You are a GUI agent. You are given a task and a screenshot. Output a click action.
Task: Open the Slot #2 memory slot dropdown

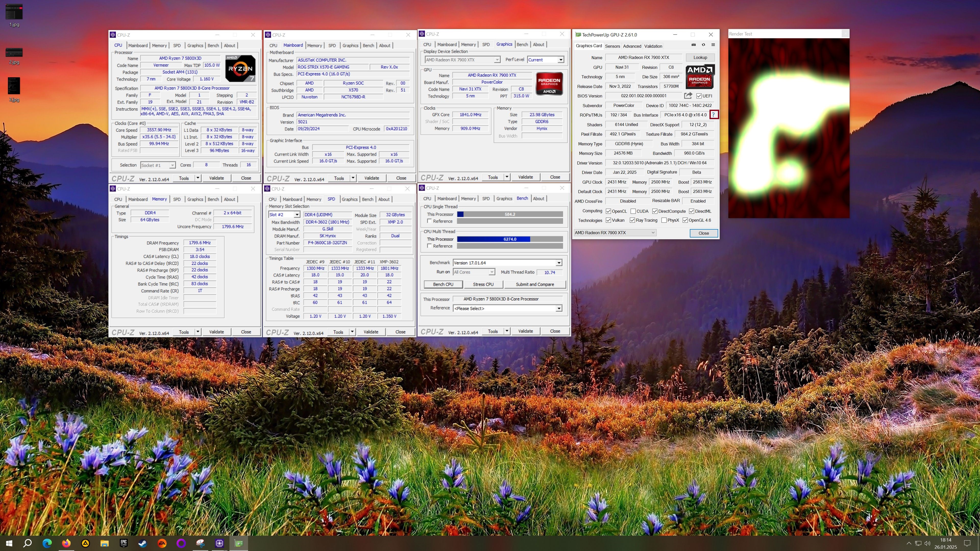tap(284, 215)
